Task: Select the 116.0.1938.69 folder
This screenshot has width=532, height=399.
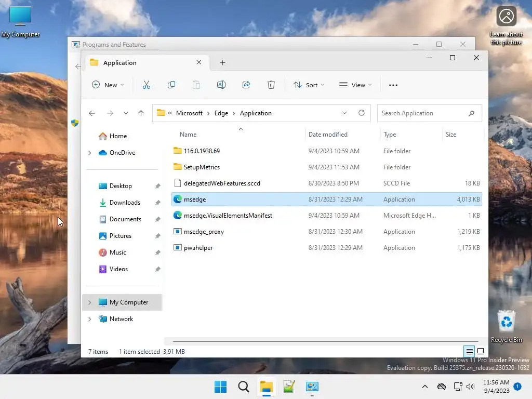Action: point(327,151)
